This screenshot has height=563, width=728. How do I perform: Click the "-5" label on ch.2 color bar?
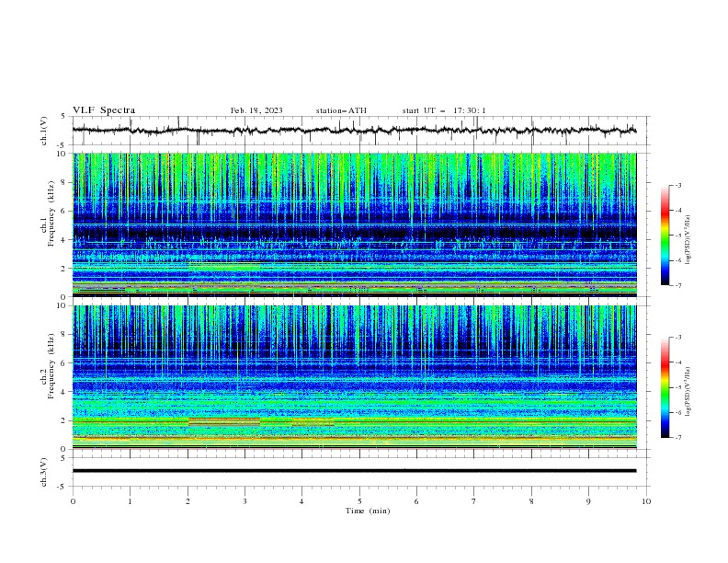coord(677,387)
